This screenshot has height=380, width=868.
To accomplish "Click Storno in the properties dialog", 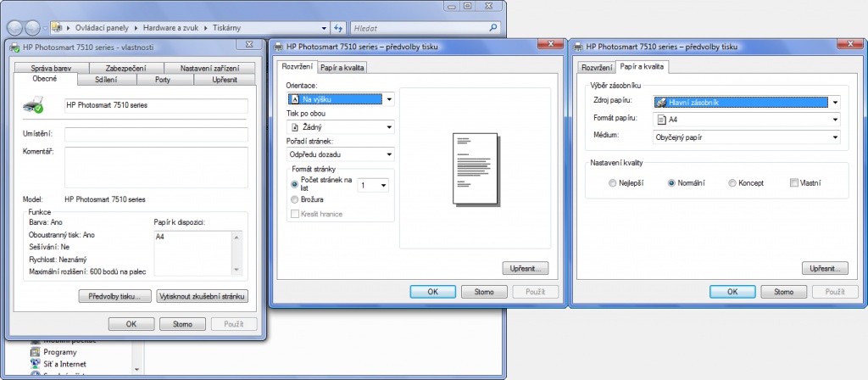I will (x=182, y=324).
